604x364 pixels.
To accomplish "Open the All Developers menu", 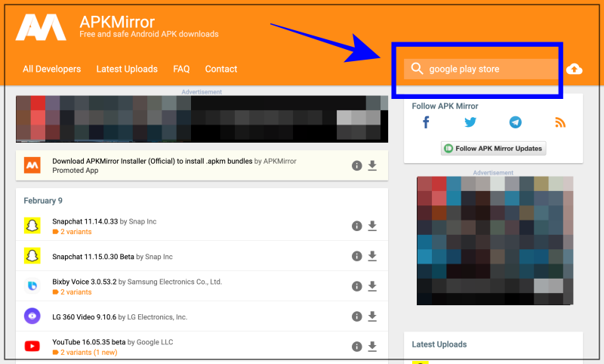I will (x=51, y=69).
